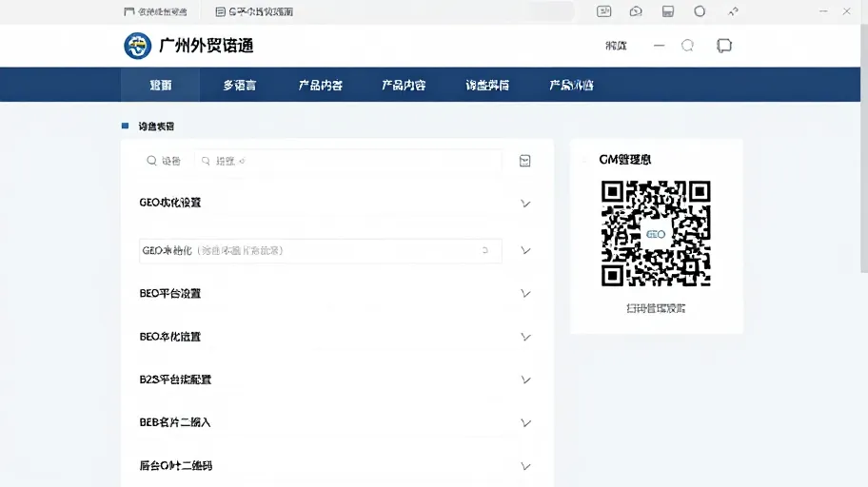The height and width of the screenshot is (487, 868).
Task: Click the round globe logo beside 广州外贸诺通
Action: [137, 46]
